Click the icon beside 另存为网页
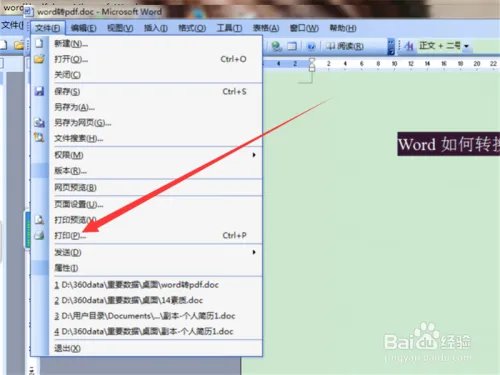The height and width of the screenshot is (375, 500). 39,123
